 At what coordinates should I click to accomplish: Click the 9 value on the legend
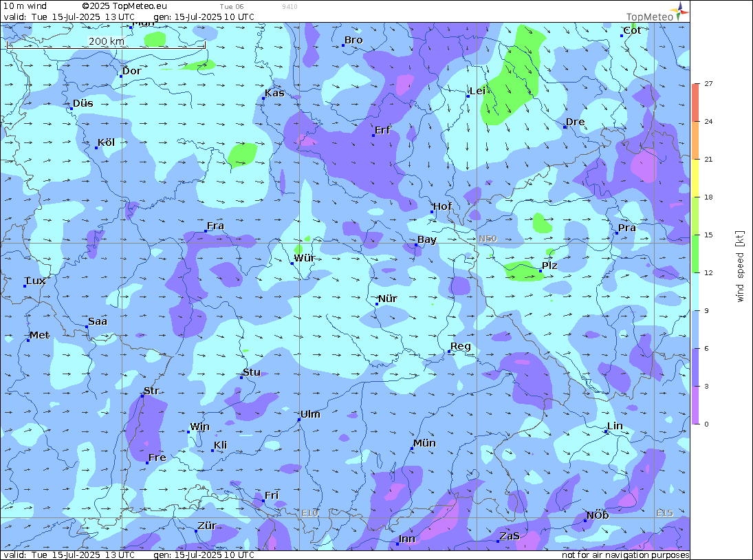pyautogui.click(x=706, y=311)
